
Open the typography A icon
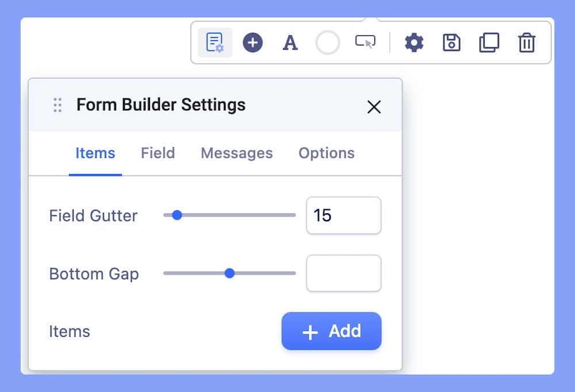click(x=290, y=43)
